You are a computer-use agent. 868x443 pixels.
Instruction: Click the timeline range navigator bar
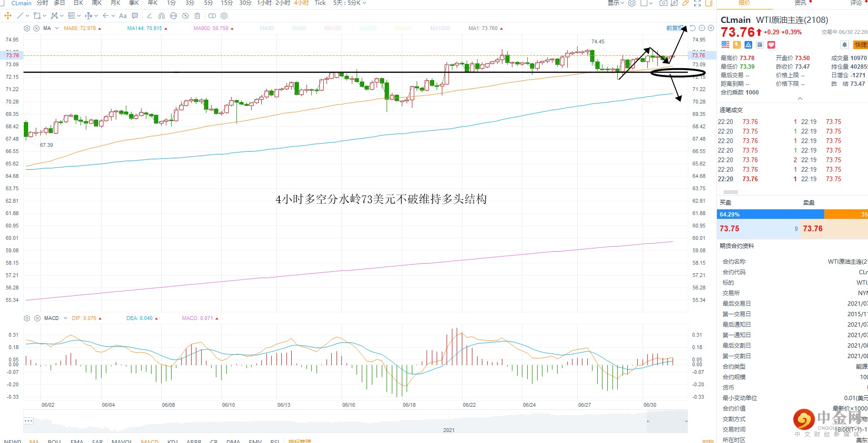(x=355, y=422)
